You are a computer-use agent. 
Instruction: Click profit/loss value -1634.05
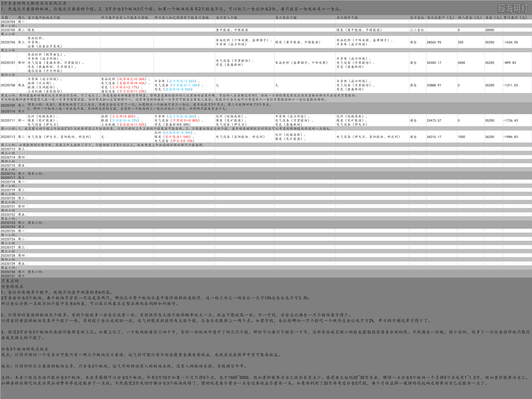[510, 42]
